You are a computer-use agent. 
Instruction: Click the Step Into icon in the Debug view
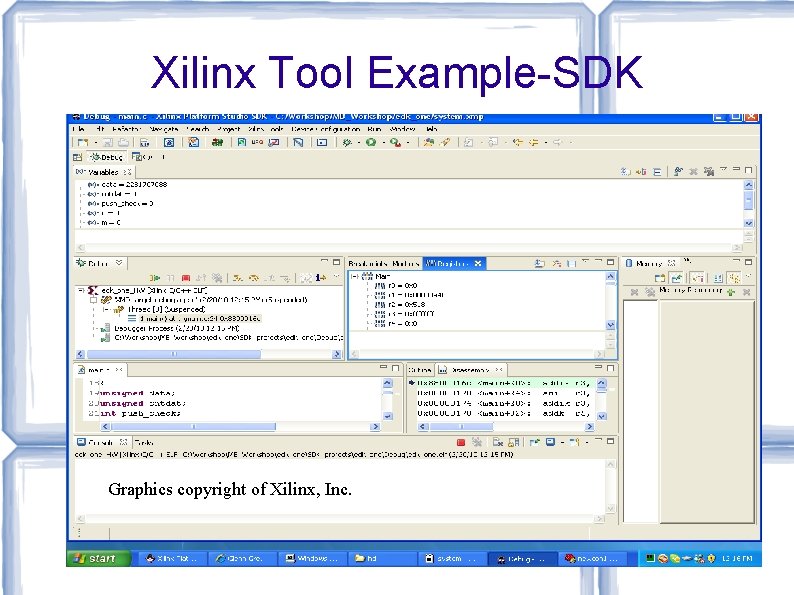click(238, 277)
